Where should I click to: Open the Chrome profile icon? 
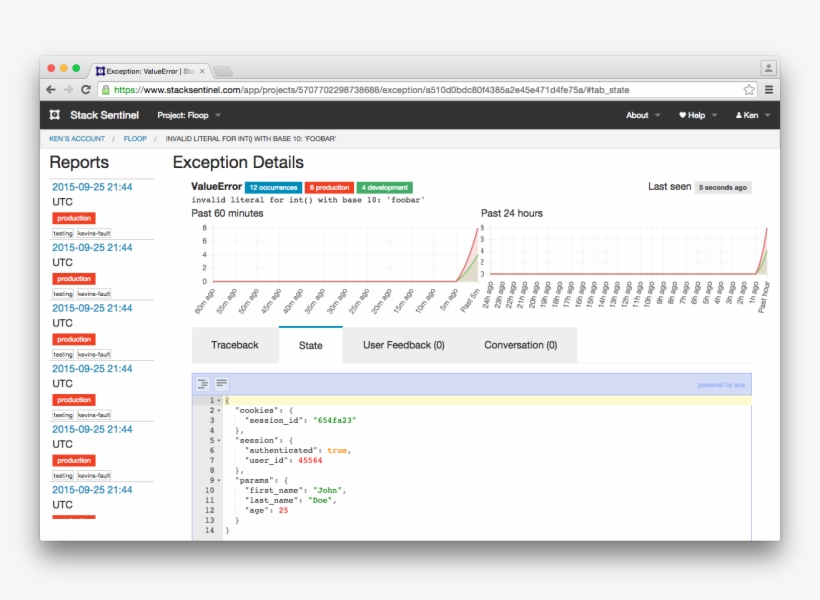click(x=768, y=68)
